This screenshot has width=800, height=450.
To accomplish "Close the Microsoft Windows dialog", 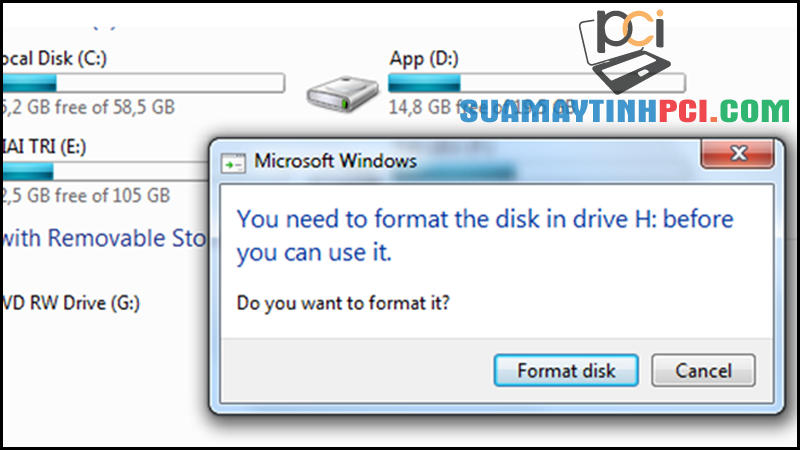I will 738,153.
